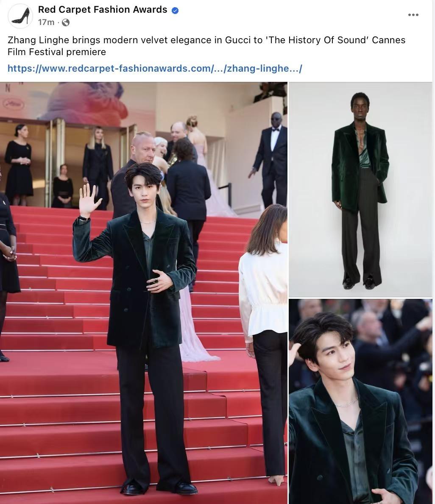Open the main red carpet stairs photo
The image size is (435, 504).
pos(143,293)
